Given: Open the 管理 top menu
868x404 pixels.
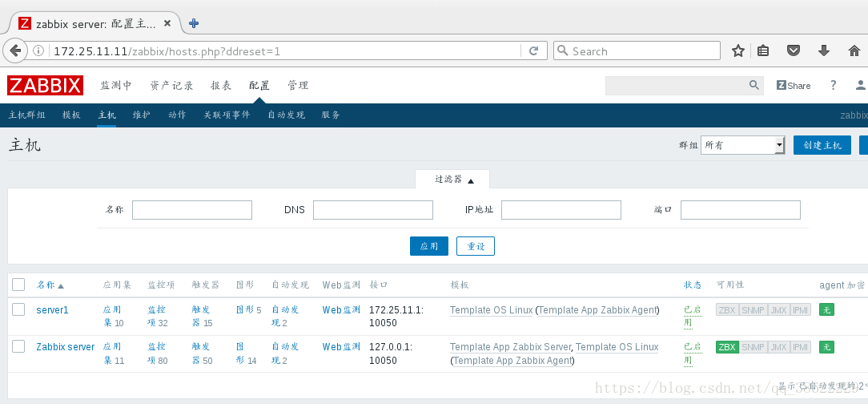Looking at the screenshot, I should pyautogui.click(x=298, y=85).
